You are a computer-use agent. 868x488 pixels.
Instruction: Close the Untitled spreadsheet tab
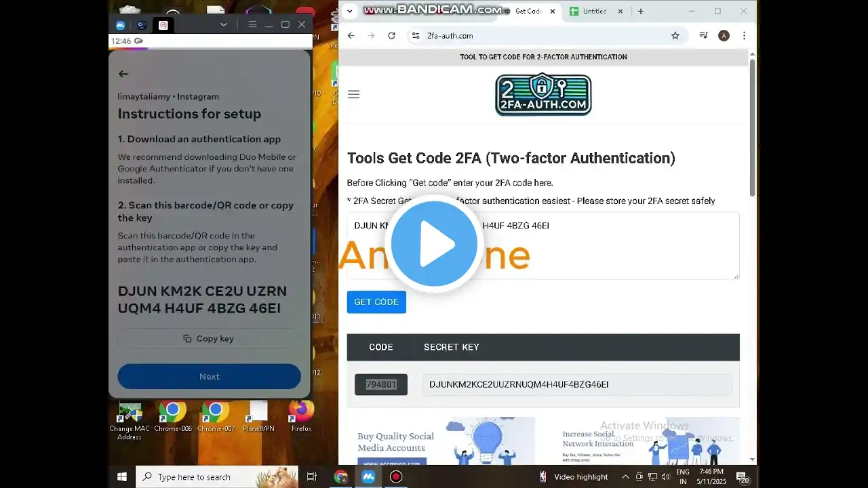pos(622,12)
